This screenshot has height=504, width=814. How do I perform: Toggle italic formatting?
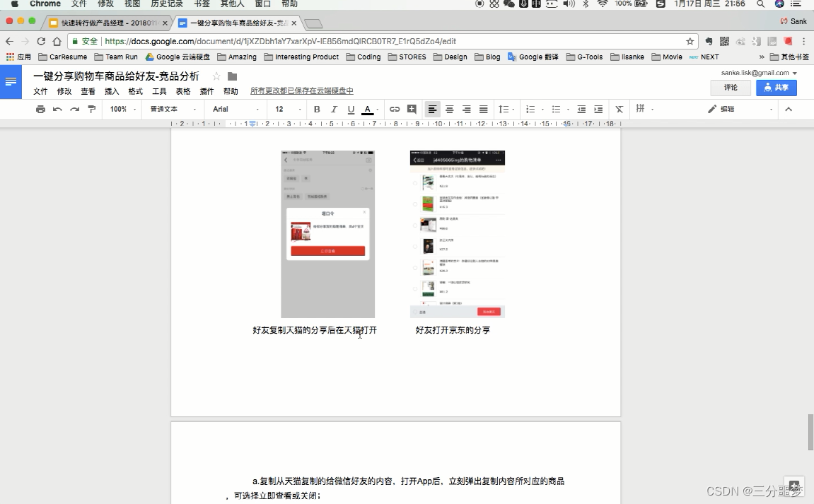334,109
